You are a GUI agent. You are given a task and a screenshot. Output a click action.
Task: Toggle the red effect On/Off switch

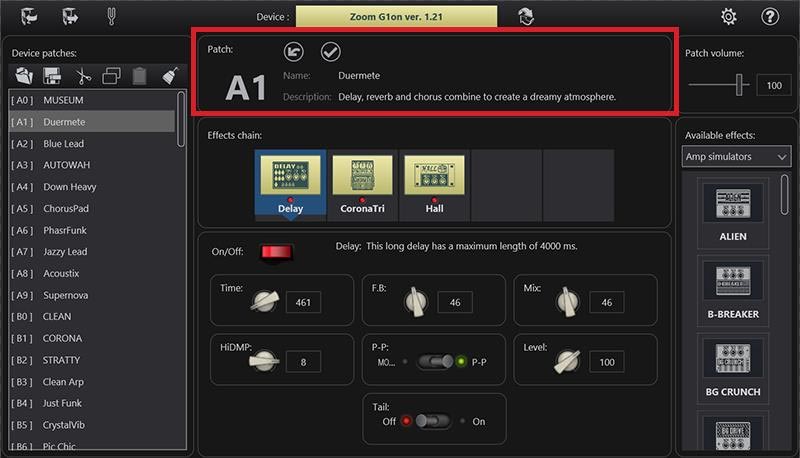[271, 252]
